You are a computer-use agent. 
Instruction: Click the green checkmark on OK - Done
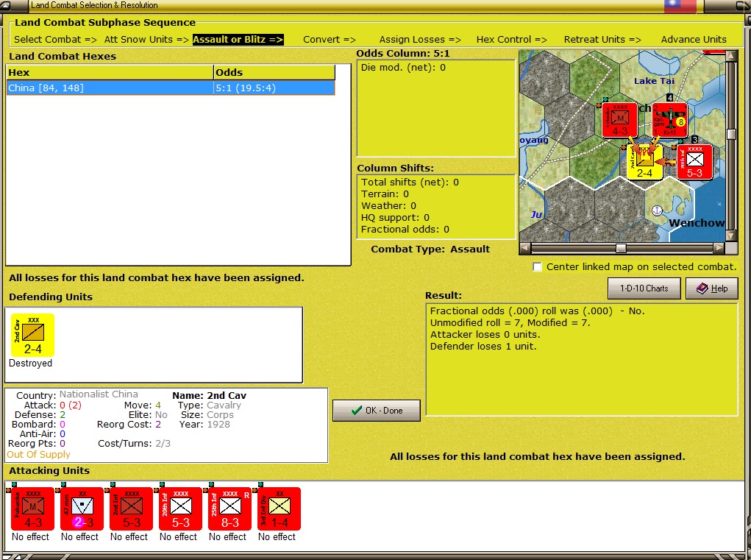pos(356,411)
